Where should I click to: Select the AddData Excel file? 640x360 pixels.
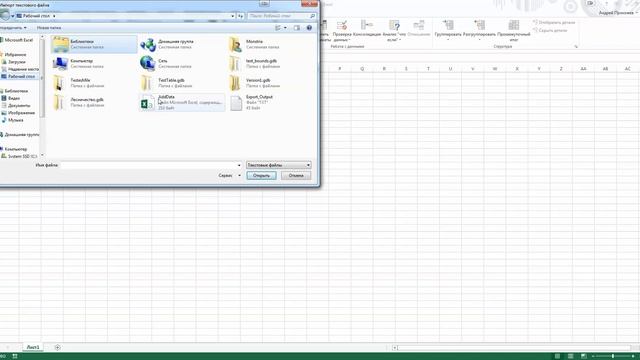[x=182, y=102]
